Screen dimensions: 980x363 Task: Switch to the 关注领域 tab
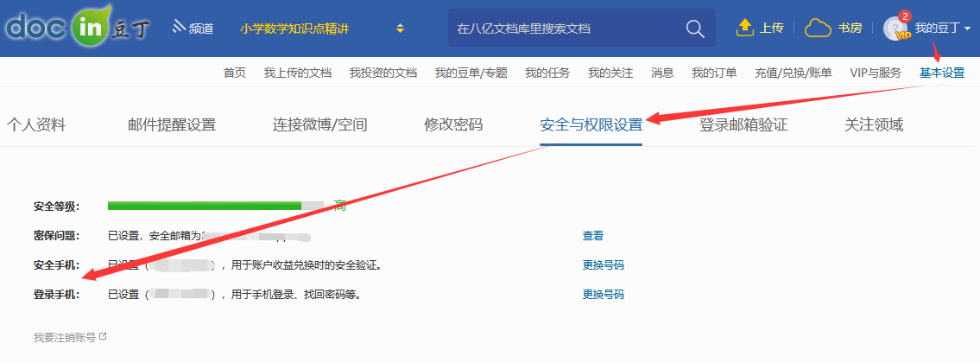click(x=874, y=125)
